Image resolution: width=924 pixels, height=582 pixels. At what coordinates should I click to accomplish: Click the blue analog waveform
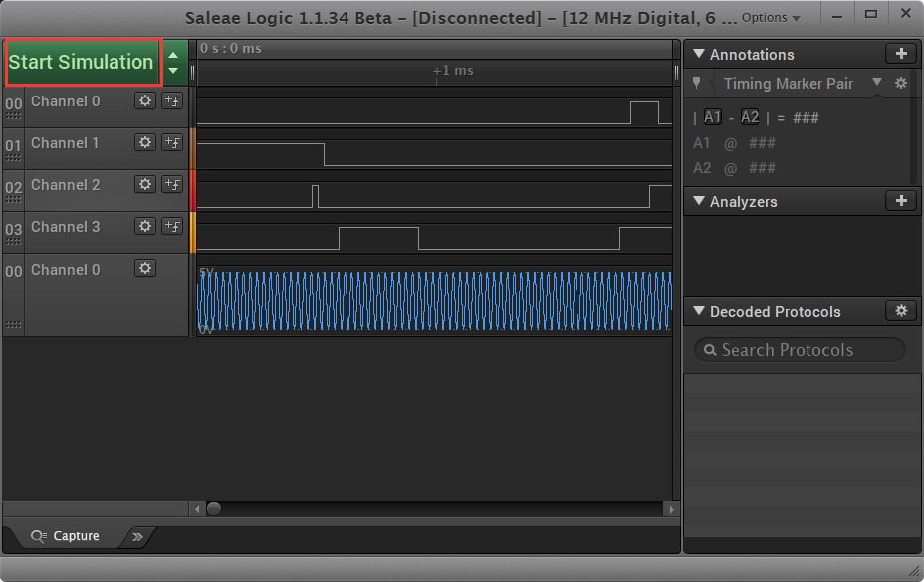(x=435, y=300)
